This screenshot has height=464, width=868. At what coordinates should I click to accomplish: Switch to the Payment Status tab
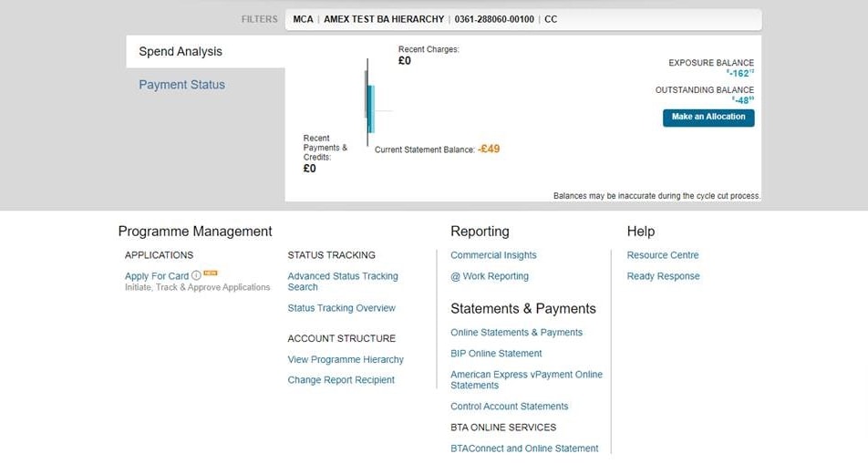click(x=181, y=85)
